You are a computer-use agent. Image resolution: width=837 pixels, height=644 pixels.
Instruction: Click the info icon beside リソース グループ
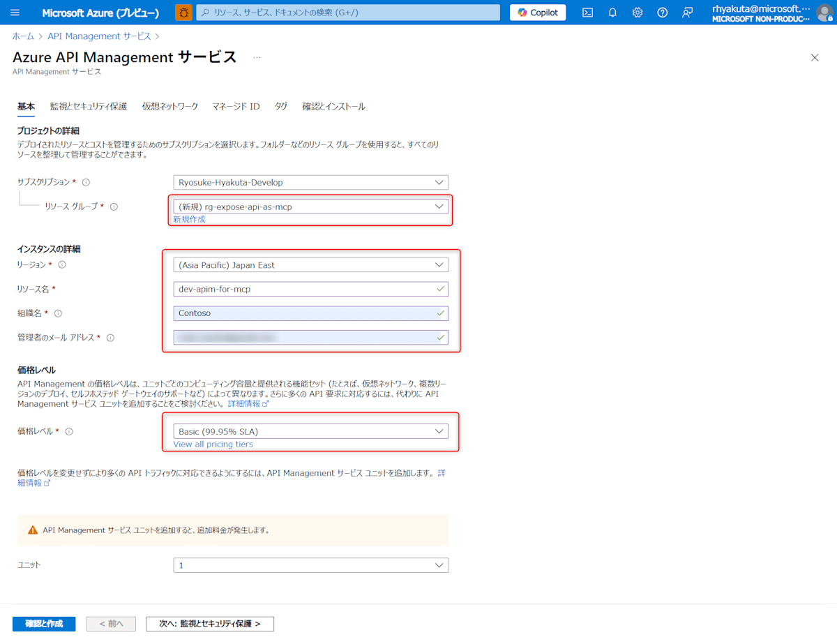click(x=114, y=207)
